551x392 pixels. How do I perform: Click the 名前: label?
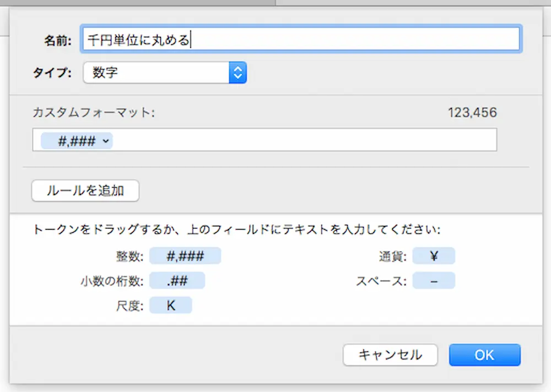(x=58, y=40)
